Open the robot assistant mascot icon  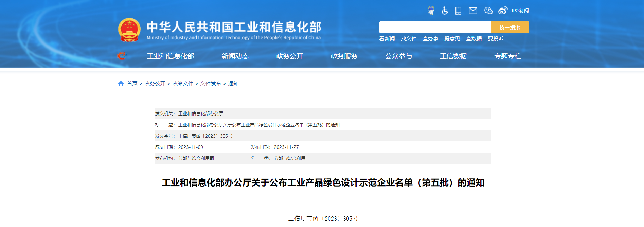pyautogui.click(x=431, y=11)
